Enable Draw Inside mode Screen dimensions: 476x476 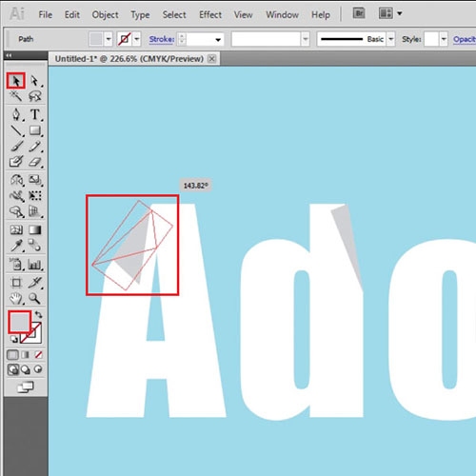point(38,369)
